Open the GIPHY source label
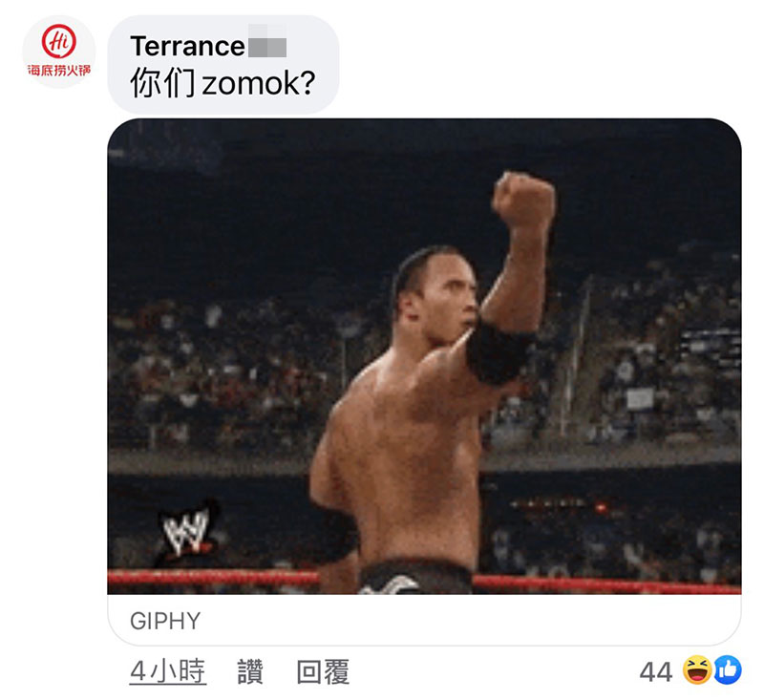The width and height of the screenshot is (764, 700). pyautogui.click(x=165, y=621)
